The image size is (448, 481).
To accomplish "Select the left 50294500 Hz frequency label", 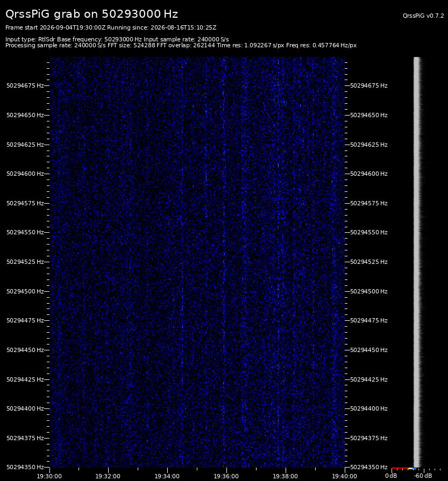I will point(25,291).
